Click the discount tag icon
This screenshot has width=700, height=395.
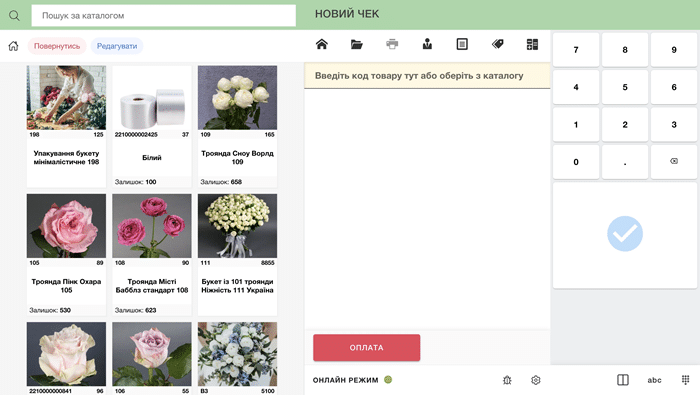[x=497, y=44]
